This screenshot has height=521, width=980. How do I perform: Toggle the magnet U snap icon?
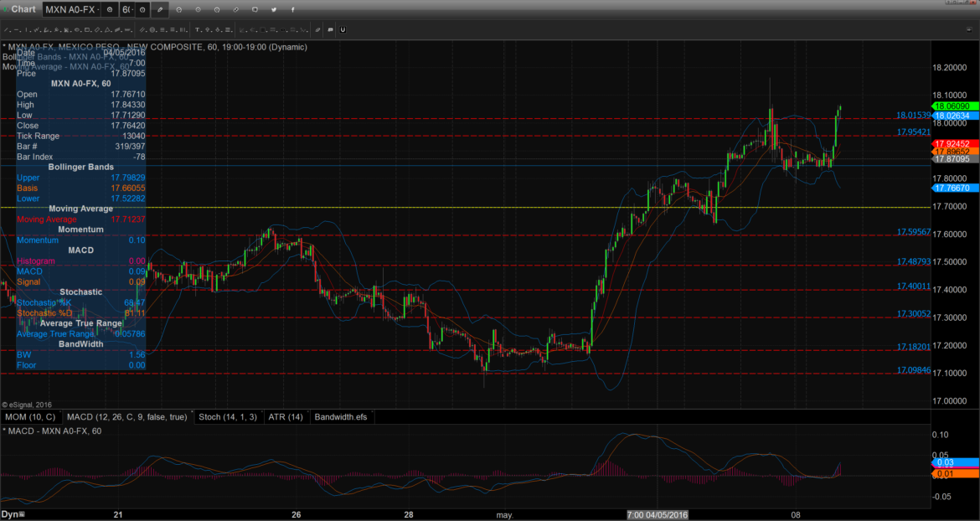343,30
